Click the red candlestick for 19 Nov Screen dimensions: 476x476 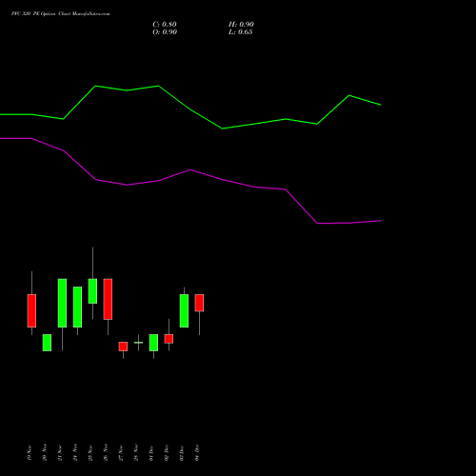coord(31,310)
